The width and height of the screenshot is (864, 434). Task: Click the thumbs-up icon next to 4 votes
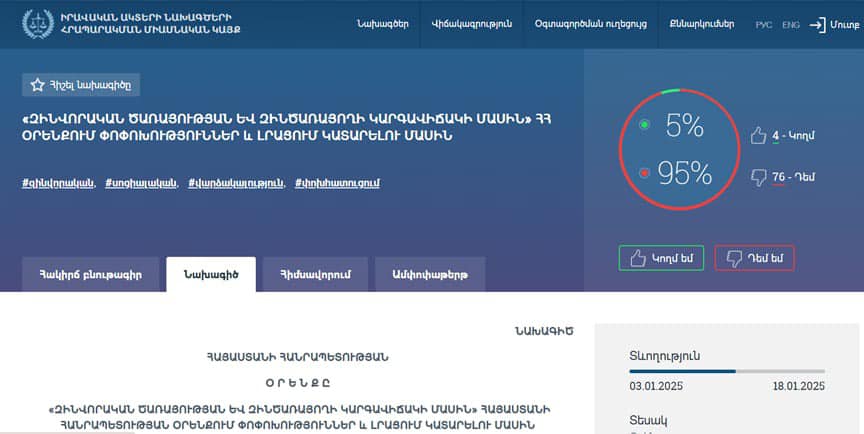tap(757, 134)
